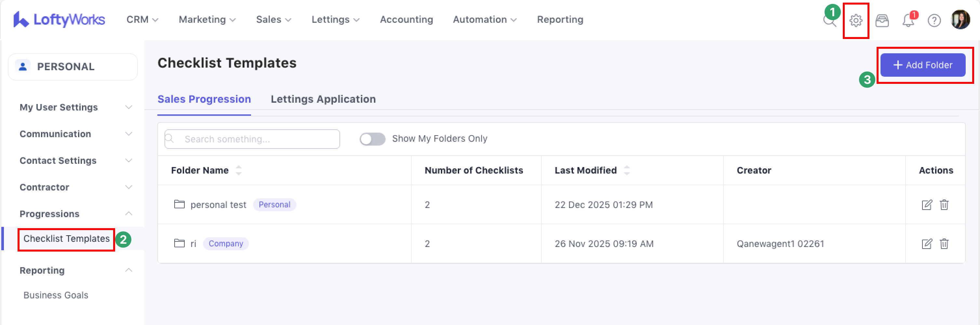Click the user profile avatar
The height and width of the screenshot is (325, 980).
[x=960, y=19]
